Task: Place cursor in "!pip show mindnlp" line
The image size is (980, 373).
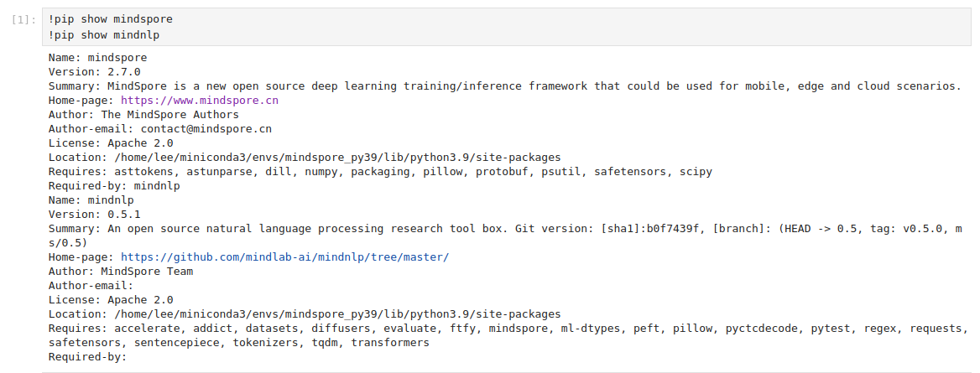Action: 104,34
